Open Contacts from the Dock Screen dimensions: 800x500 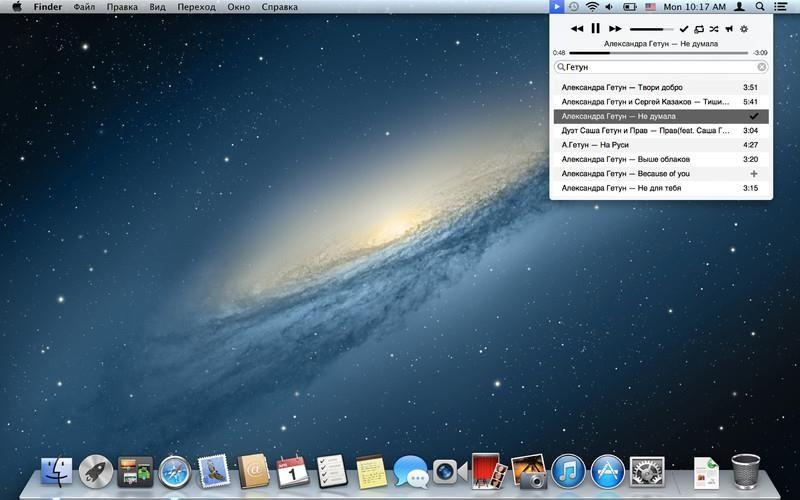(253, 471)
